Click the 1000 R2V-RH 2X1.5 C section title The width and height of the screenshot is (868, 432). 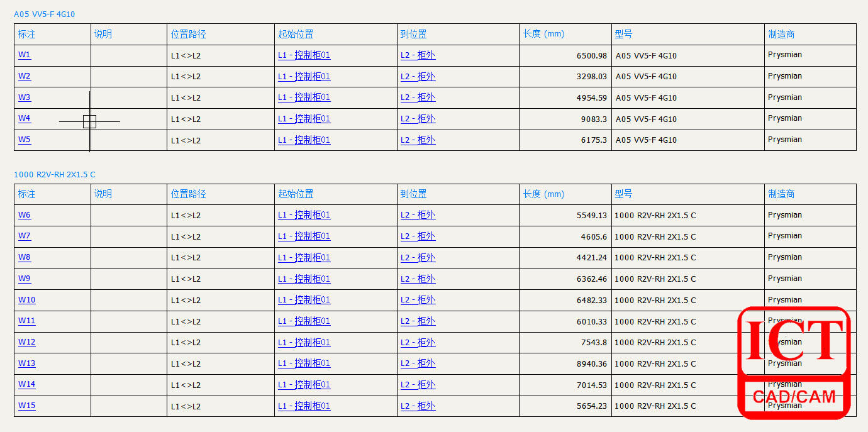coord(55,175)
